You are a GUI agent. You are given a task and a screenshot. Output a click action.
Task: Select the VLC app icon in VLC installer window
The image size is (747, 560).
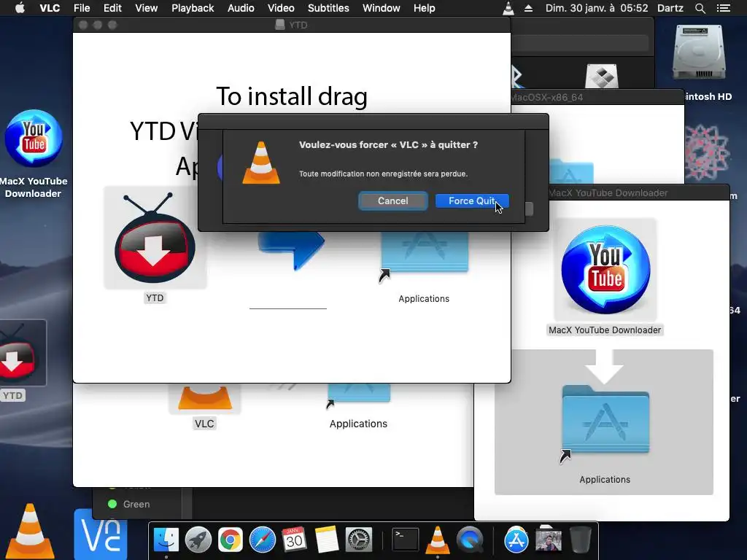coord(205,397)
